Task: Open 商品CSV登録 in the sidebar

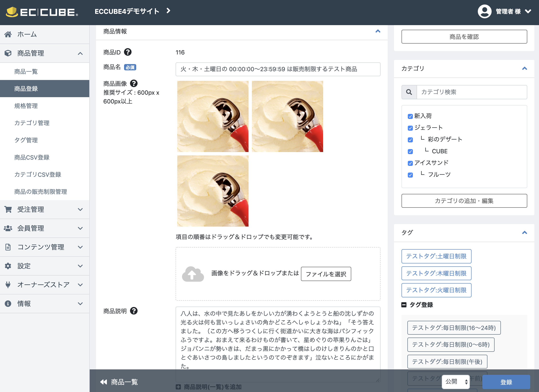Action: [x=45, y=157]
